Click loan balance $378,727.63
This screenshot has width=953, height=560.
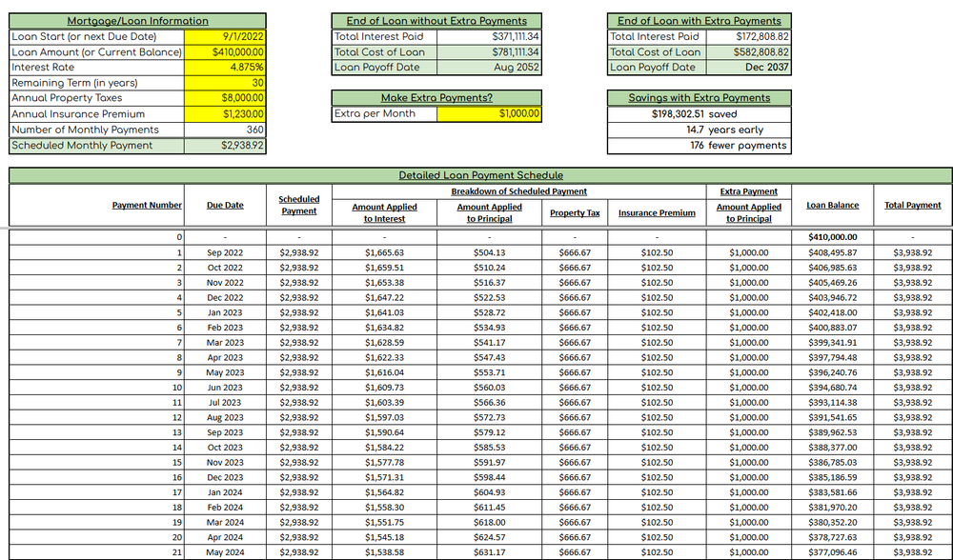point(833,537)
